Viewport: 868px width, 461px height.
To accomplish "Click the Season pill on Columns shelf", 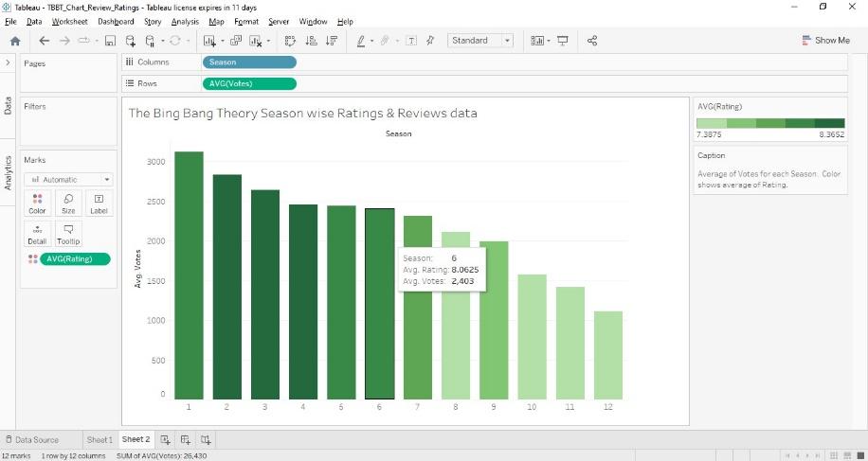I will [249, 62].
